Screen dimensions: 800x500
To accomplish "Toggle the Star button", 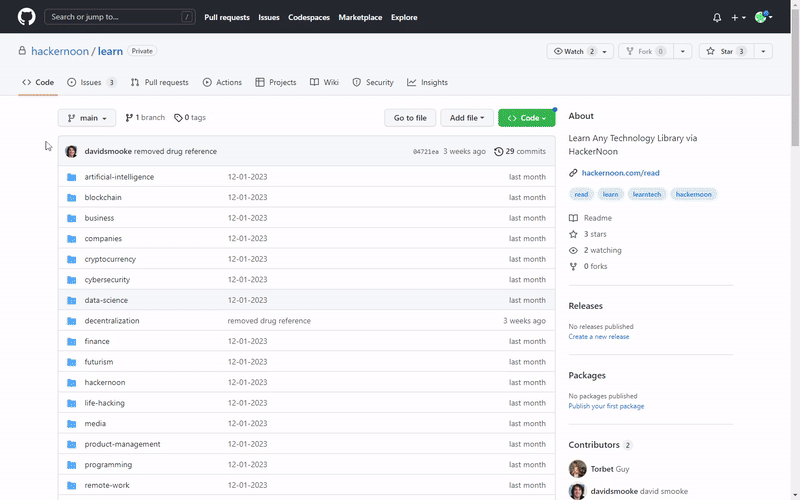I will 727,52.
